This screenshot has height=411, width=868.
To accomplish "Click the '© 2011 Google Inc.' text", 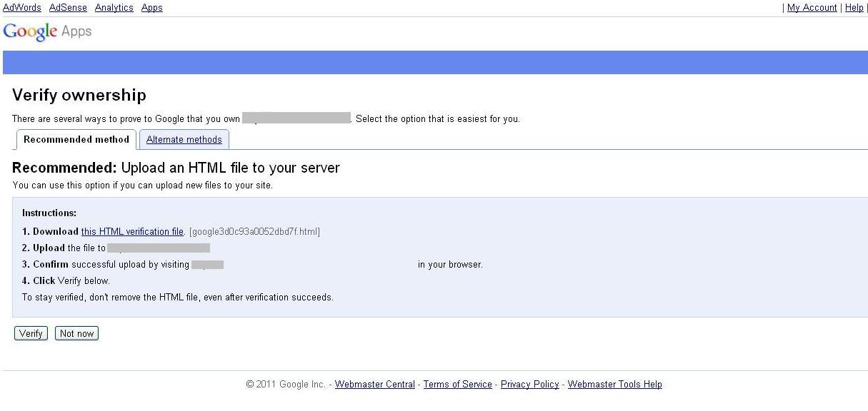I will (286, 385).
